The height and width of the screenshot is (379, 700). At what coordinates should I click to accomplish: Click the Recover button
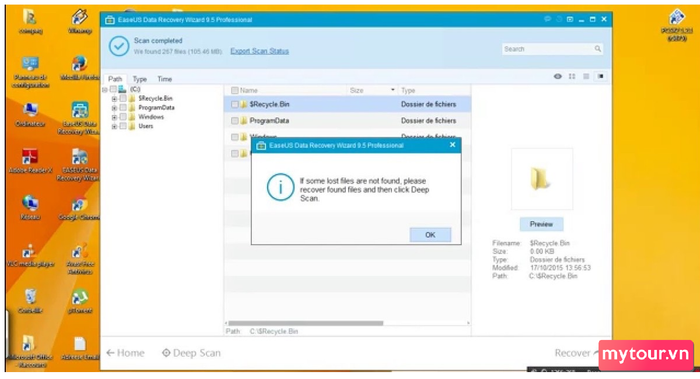[575, 353]
